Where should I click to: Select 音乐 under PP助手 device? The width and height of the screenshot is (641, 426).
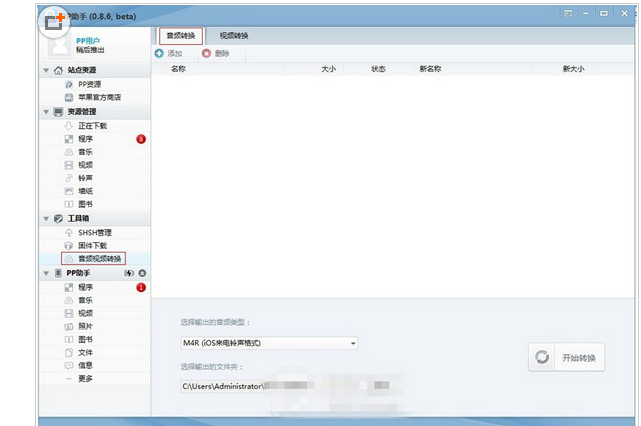(x=95, y=300)
